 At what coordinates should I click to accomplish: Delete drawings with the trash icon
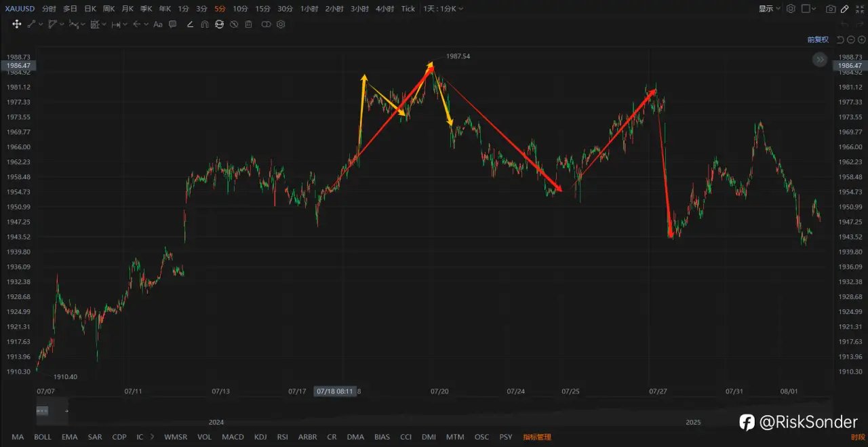tap(248, 24)
